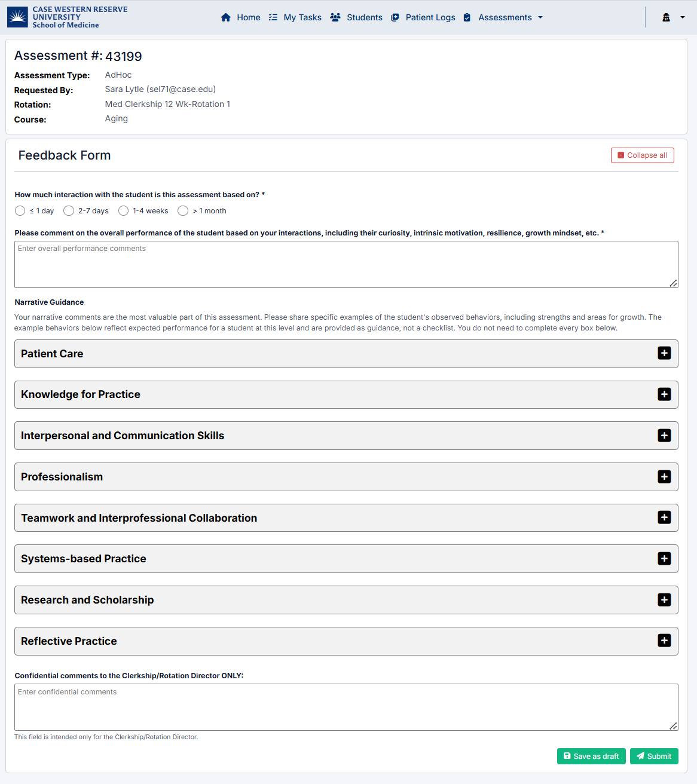
Task: Click the user profile icon
Action: pos(666,17)
